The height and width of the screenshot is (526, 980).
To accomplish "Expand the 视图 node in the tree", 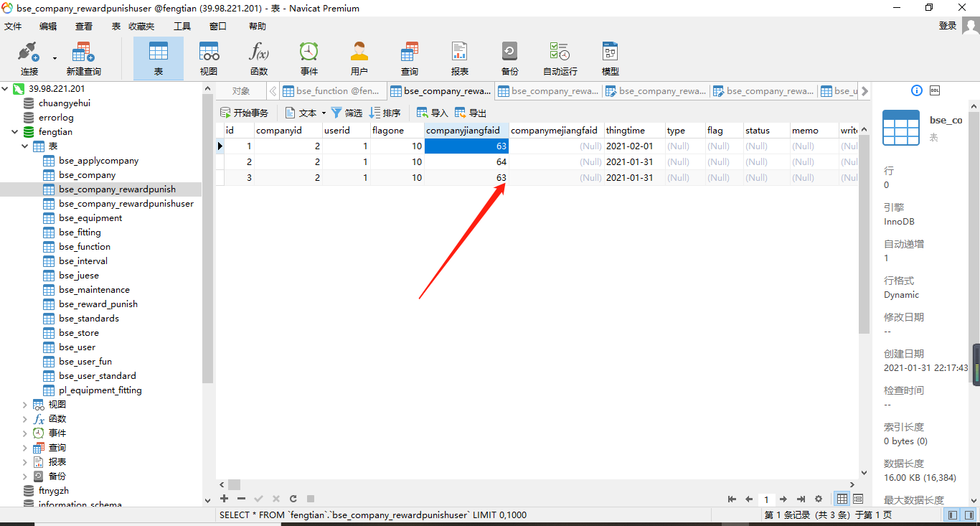I will coord(25,405).
